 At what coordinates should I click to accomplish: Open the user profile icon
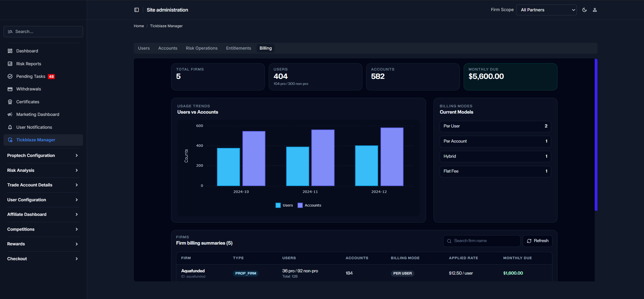[595, 10]
